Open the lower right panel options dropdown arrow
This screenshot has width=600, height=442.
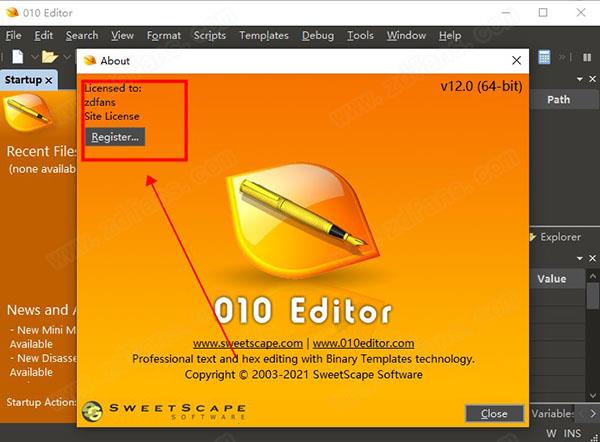click(x=580, y=258)
